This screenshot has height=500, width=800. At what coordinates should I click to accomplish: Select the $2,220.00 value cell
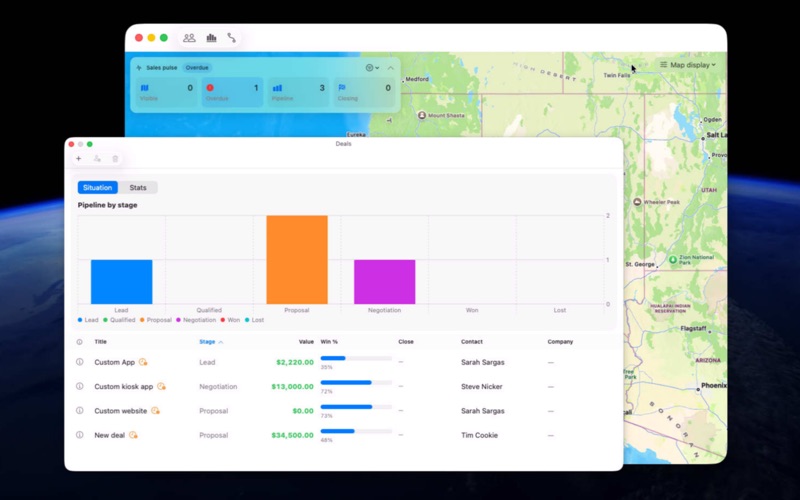(295, 362)
